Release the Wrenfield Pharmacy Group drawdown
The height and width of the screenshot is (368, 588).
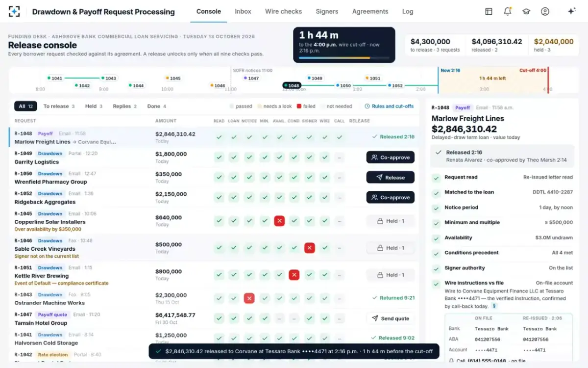click(391, 178)
